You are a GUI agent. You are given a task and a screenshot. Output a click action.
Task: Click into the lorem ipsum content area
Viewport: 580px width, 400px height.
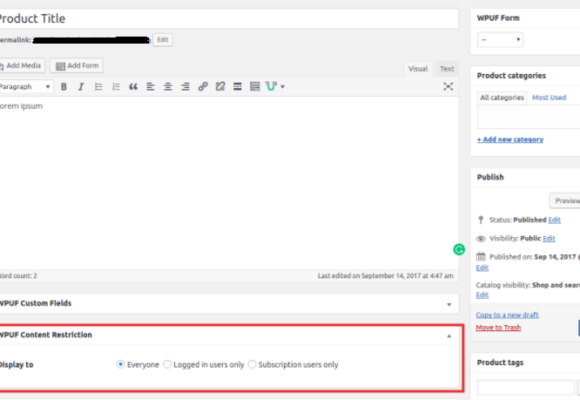coord(228,183)
